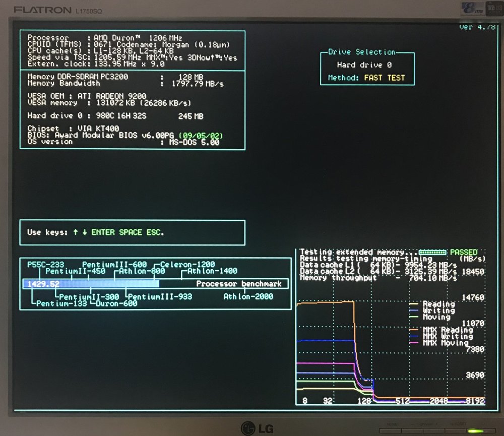Select the yellow Reading legend marker
The width and height of the screenshot is (504, 436).
(x=414, y=304)
